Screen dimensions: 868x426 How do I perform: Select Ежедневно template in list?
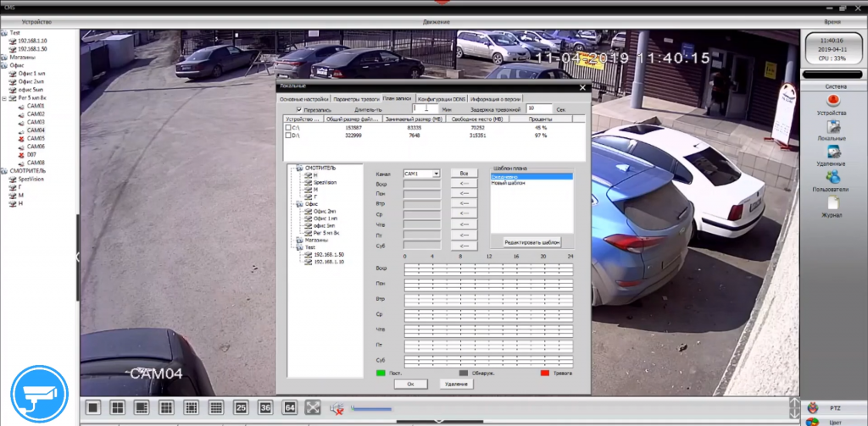531,176
